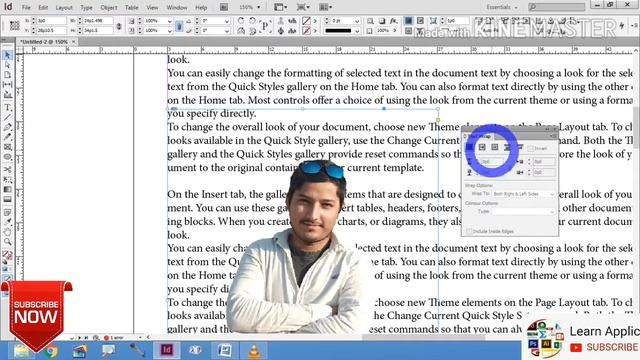Open the Object menu
This screenshot has width=640, height=360.
pyautogui.click(x=109, y=7)
